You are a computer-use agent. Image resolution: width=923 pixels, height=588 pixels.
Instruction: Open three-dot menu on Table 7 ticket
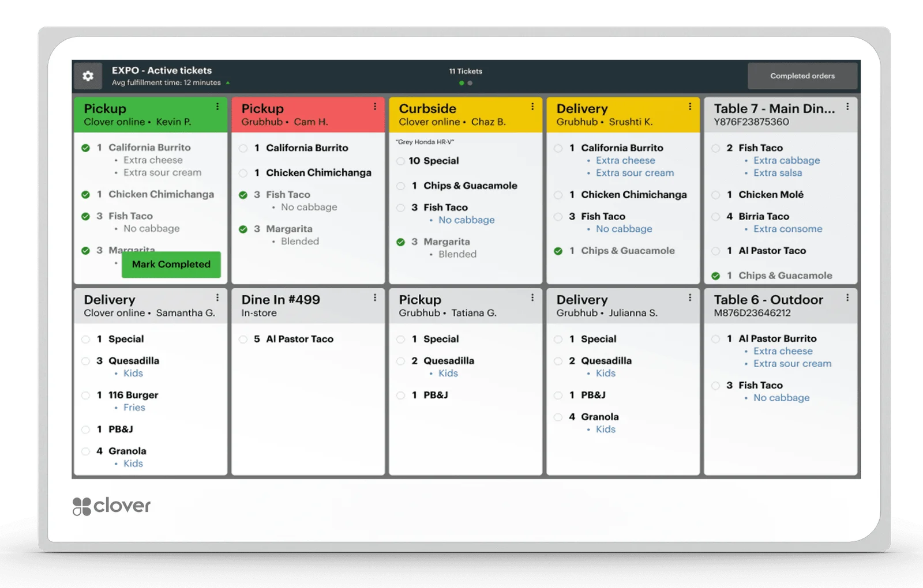point(847,107)
